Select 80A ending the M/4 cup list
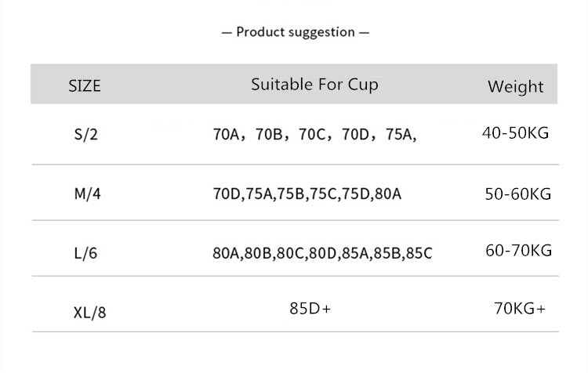The width and height of the screenshot is (588, 373). coord(387,194)
